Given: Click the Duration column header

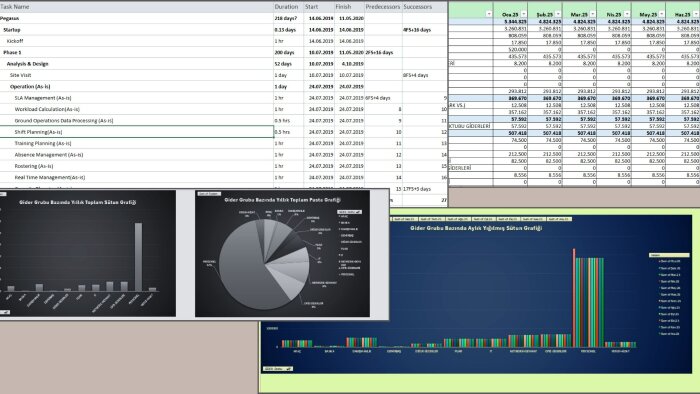Looking at the screenshot, I should 288,7.
